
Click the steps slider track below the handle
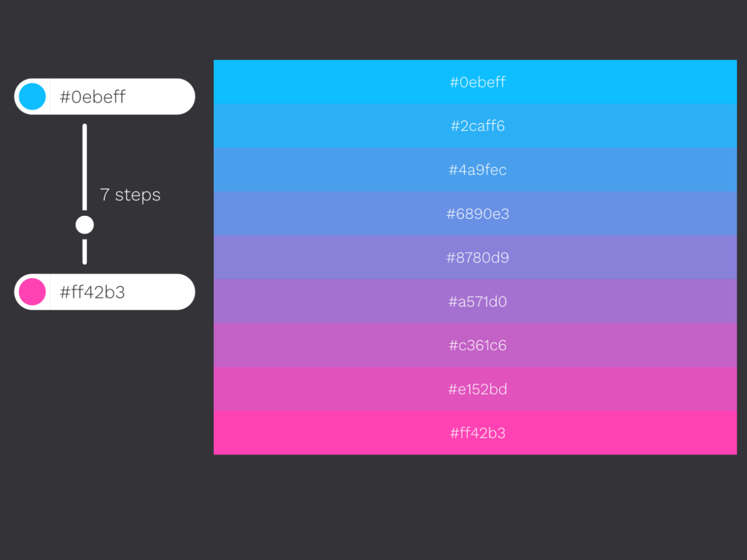click(x=85, y=252)
